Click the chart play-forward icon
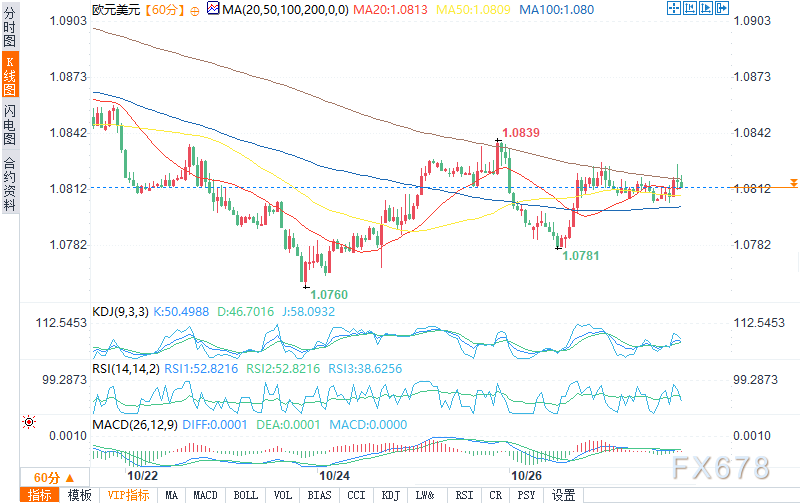 706,8
